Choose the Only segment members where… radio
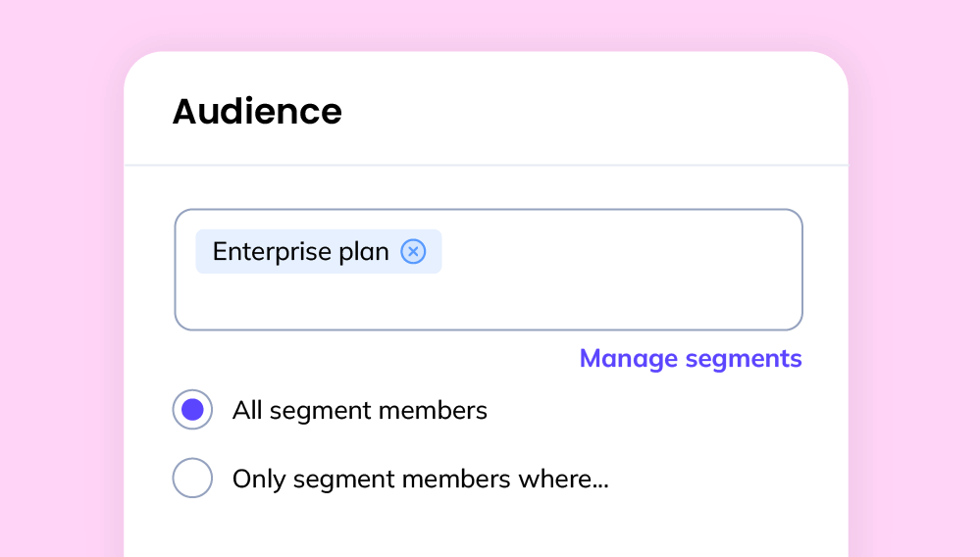 point(192,479)
